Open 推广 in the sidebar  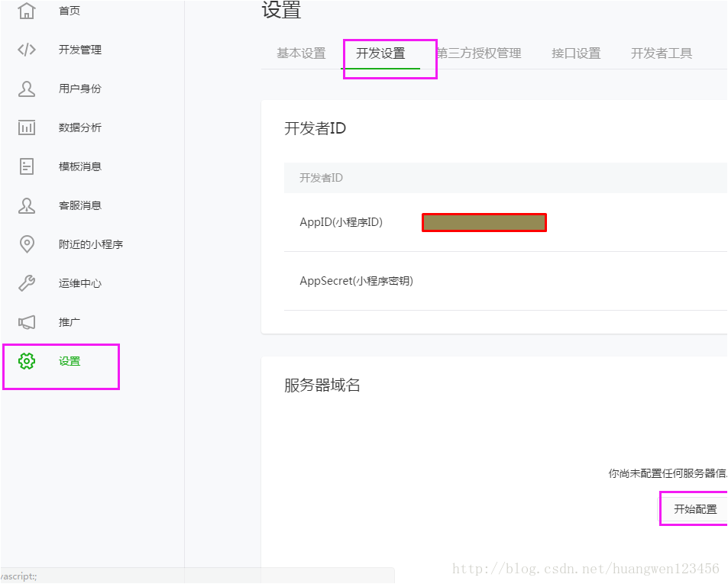(70, 322)
